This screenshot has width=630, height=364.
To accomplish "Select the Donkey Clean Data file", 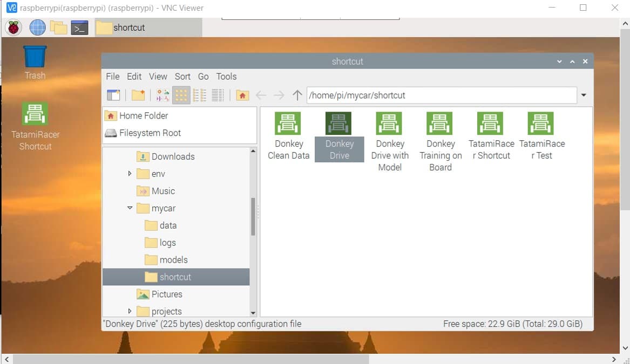I will (x=288, y=136).
